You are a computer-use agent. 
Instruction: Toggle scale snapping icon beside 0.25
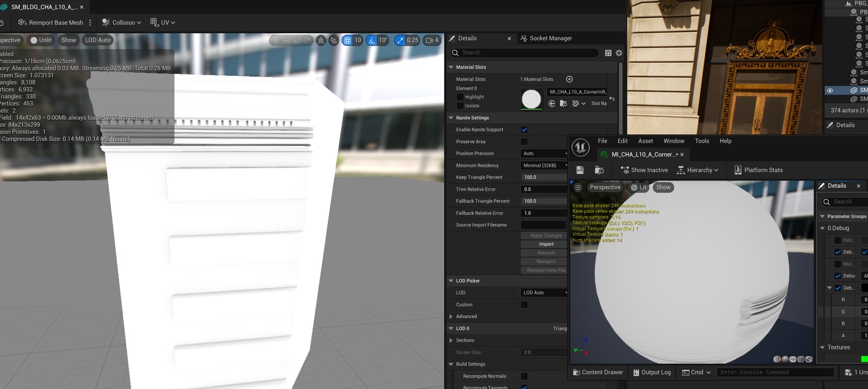pyautogui.click(x=400, y=40)
